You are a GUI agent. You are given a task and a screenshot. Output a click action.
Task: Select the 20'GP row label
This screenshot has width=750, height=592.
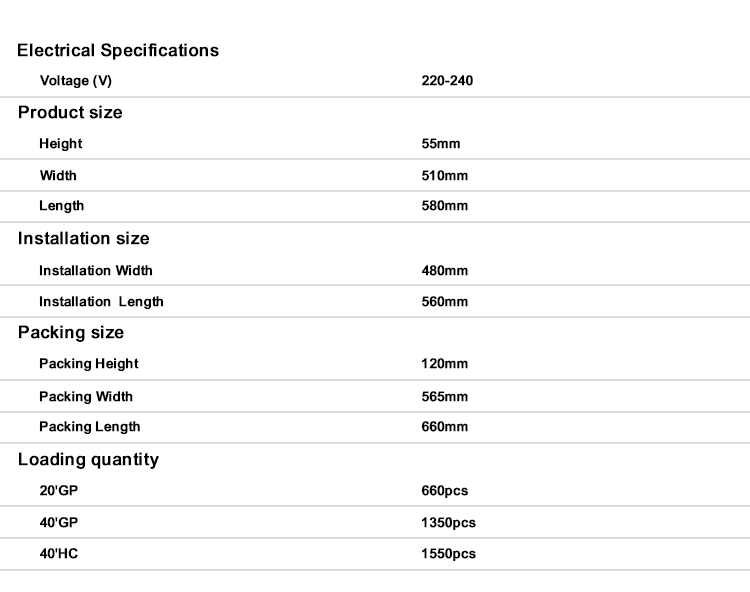pos(58,491)
